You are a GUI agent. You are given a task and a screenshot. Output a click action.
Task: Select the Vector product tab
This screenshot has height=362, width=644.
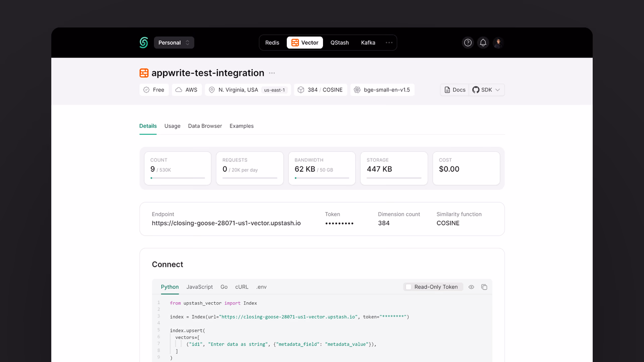[x=305, y=43]
